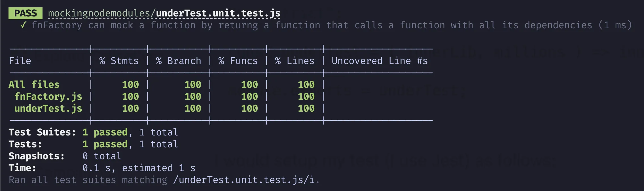This screenshot has width=644, height=191.
Task: Click the % Stmts column header
Action: coord(119,61)
